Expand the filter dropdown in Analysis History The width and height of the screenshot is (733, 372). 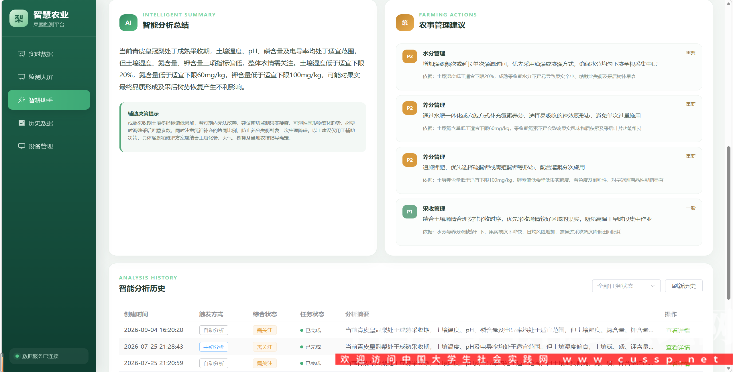(x=626, y=286)
